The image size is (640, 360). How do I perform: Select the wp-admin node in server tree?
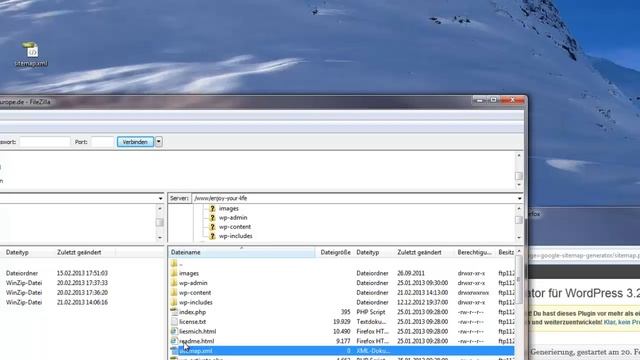pyautogui.click(x=233, y=218)
